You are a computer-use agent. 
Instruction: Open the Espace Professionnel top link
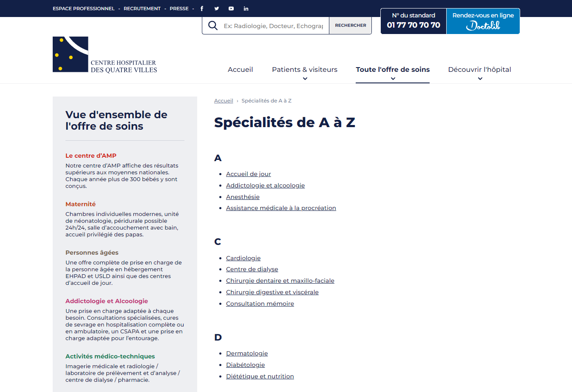(x=84, y=9)
